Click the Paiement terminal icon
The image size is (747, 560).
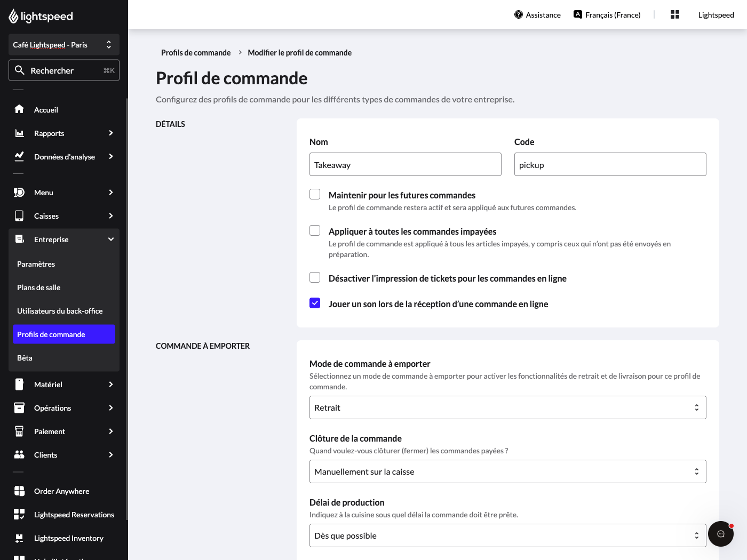point(19,431)
